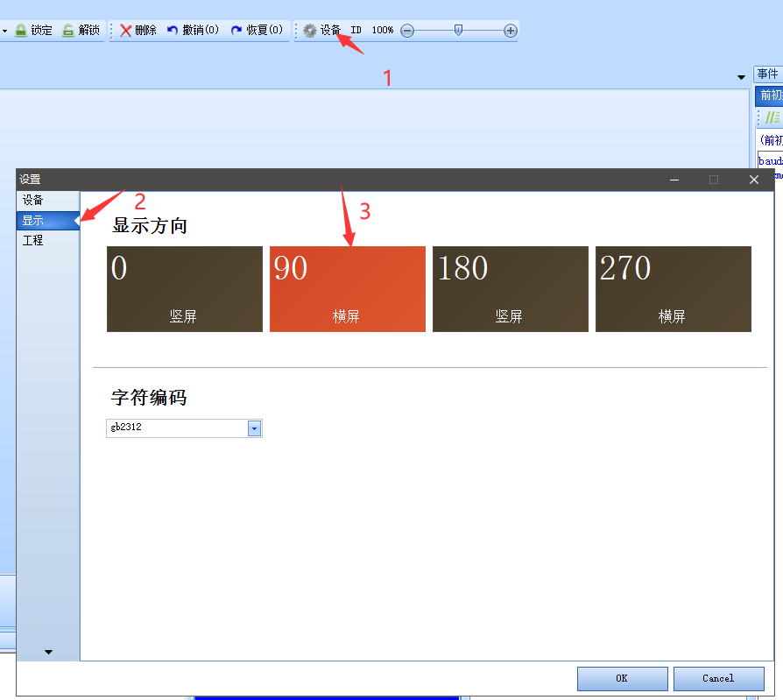783x700 pixels.
Task: Click the Cancel button
Action: 718,678
